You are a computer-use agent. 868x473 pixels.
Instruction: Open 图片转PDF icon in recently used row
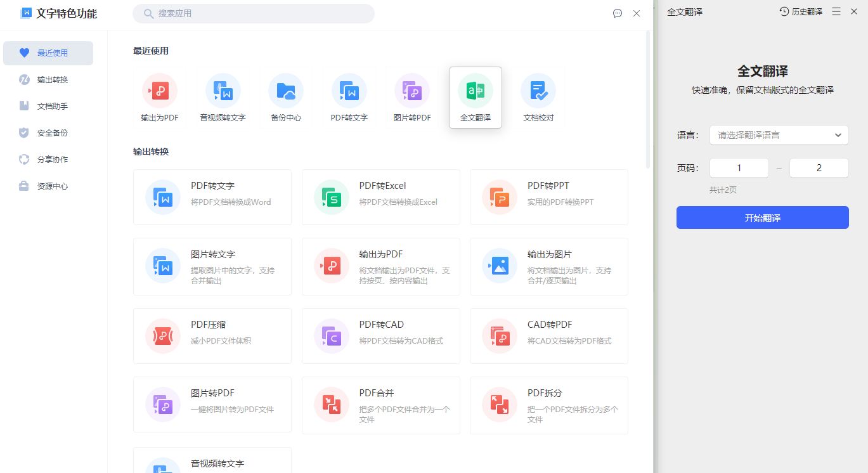click(412, 91)
